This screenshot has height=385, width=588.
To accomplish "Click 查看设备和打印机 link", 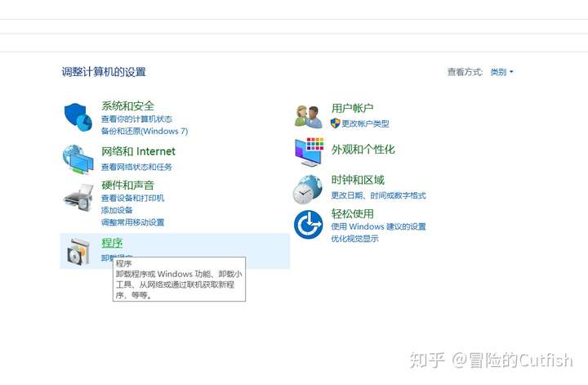I will click(133, 198).
